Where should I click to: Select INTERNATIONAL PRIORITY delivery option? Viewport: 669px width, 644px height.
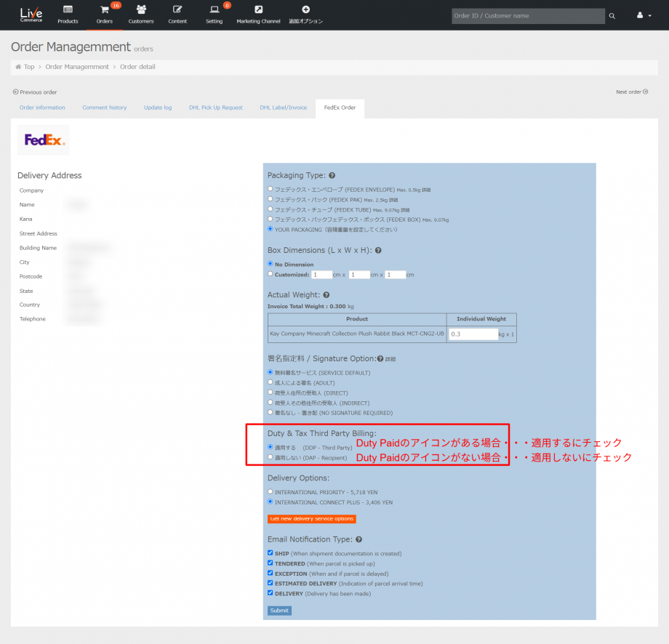click(270, 492)
